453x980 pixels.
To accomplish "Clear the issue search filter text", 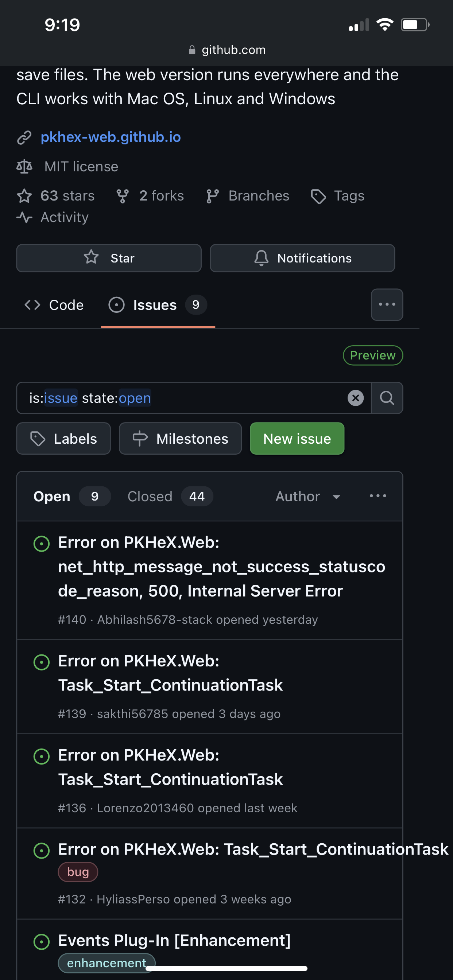I will pos(355,398).
